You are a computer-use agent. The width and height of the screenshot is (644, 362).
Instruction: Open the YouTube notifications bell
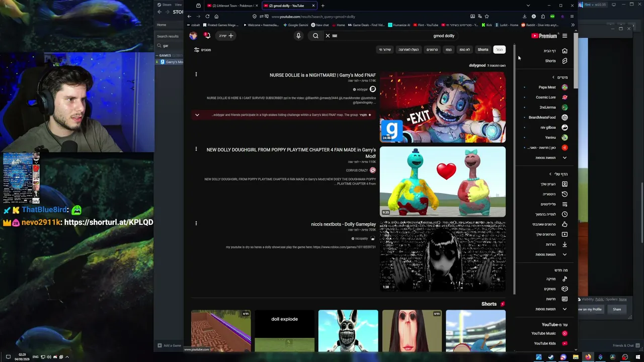click(207, 36)
